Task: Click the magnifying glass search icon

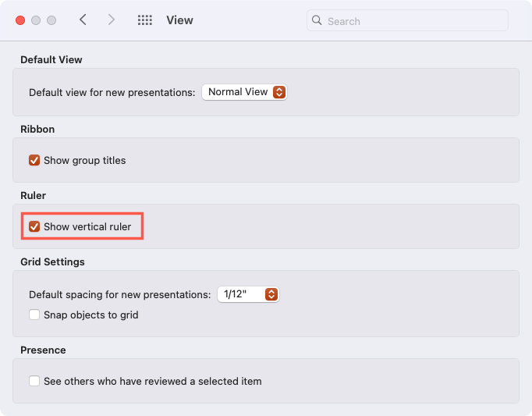Action: tap(317, 20)
